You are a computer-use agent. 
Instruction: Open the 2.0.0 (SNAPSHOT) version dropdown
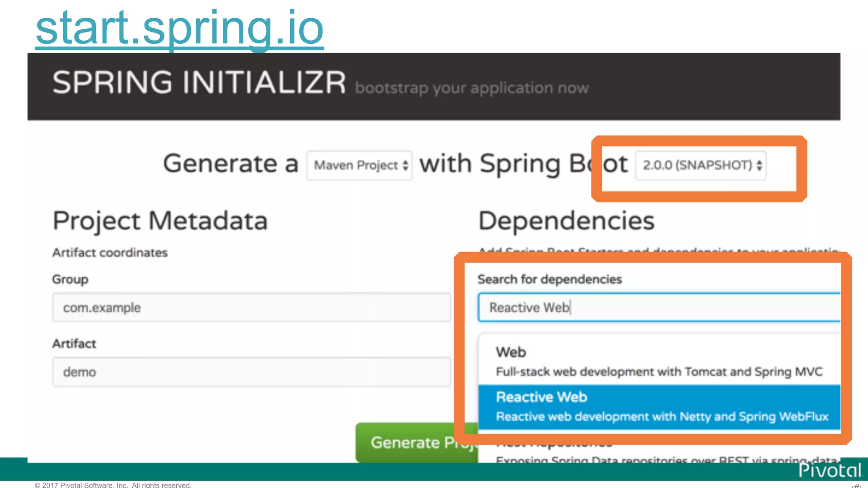[701, 165]
